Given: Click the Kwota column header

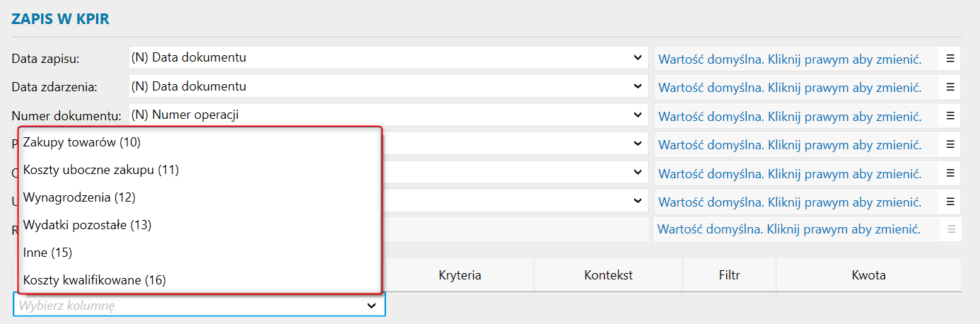Looking at the screenshot, I should 869,275.
